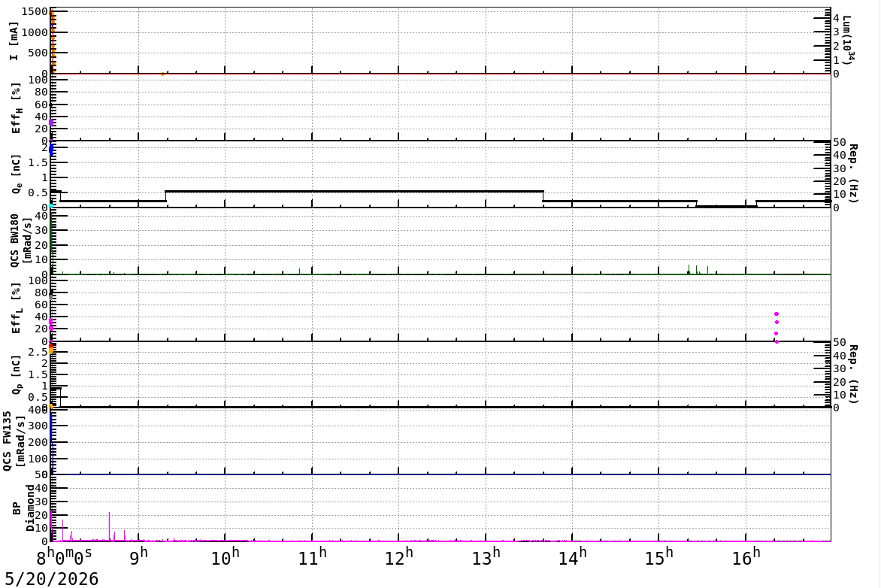Screen dimensions: 881x588
Task: Click the "Eff_L [%]" axis title
Action: coord(16,308)
